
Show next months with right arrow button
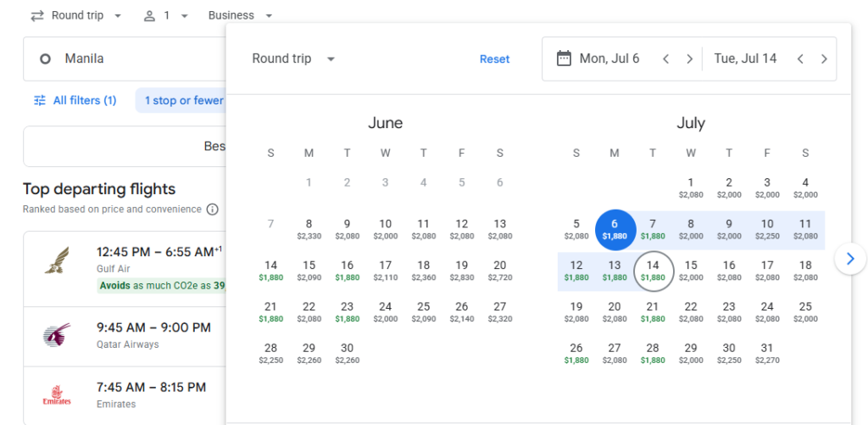[851, 258]
